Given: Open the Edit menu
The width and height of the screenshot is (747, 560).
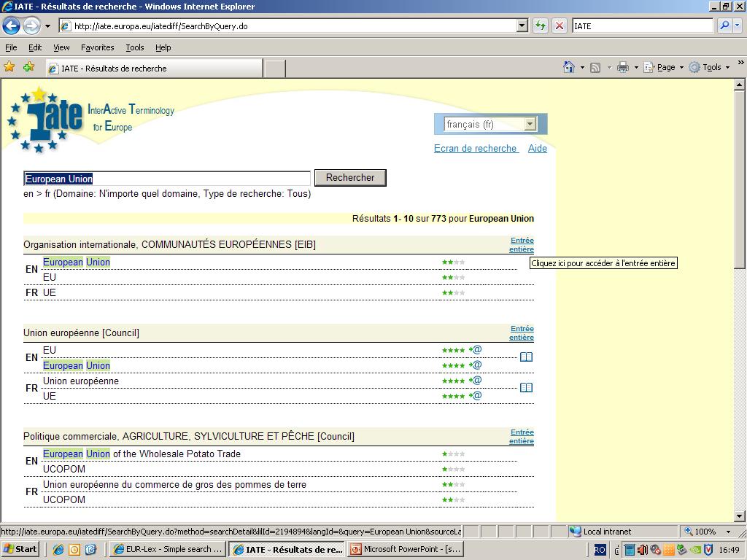Looking at the screenshot, I should (35, 47).
